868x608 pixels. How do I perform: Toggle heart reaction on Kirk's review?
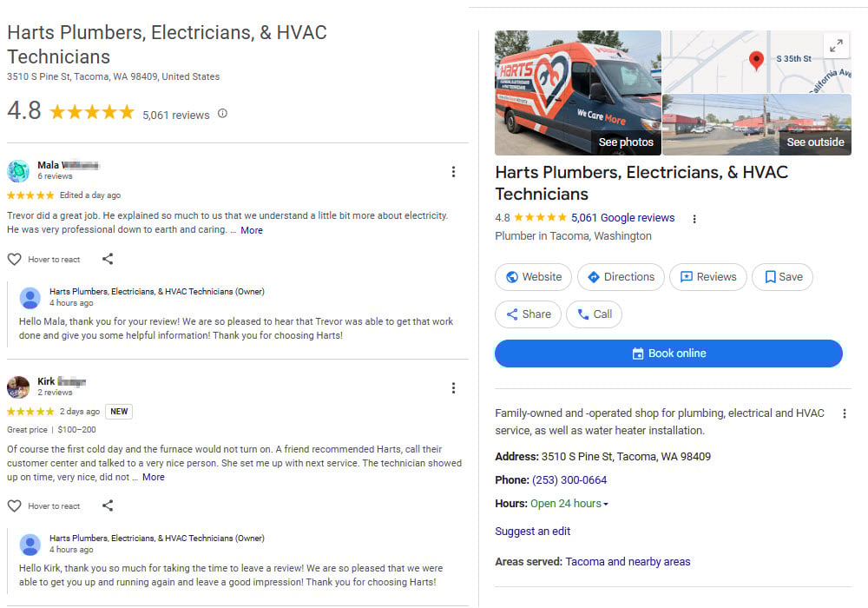(x=14, y=506)
